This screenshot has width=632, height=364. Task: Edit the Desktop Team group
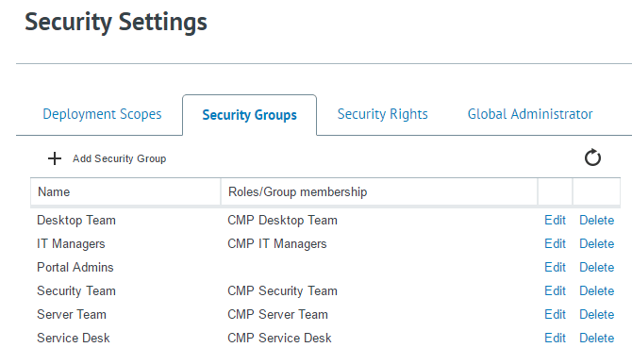pyautogui.click(x=555, y=220)
